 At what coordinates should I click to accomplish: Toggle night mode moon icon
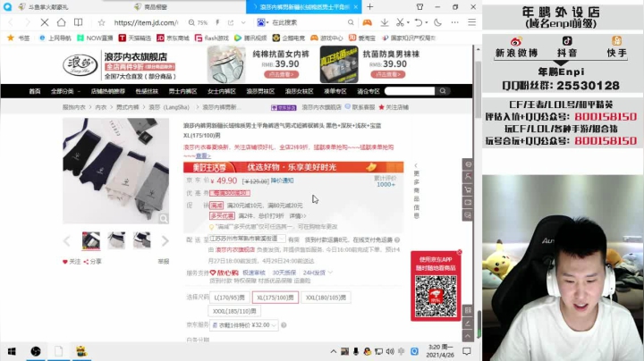[437, 22]
